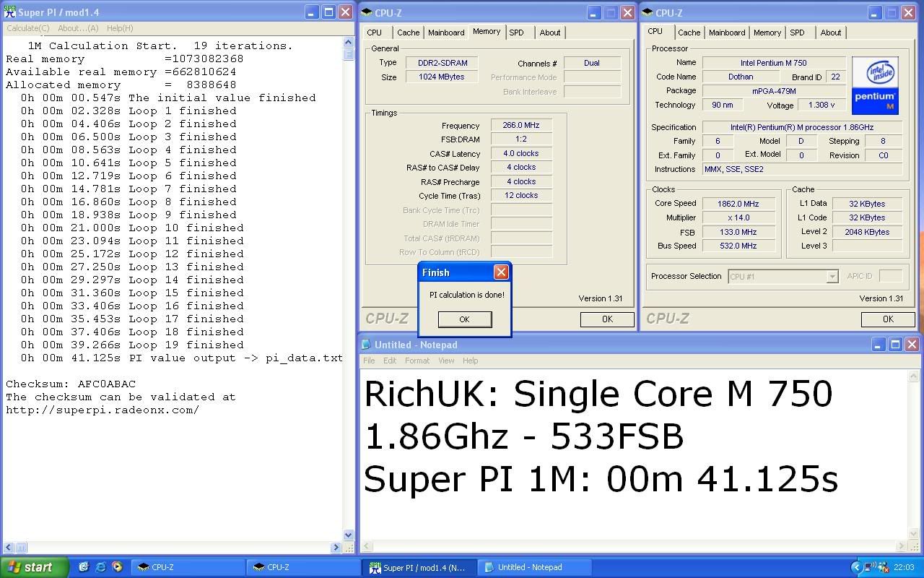Switch to Super PI taskbar button
Viewport: 924px width, 578px height.
419,567
